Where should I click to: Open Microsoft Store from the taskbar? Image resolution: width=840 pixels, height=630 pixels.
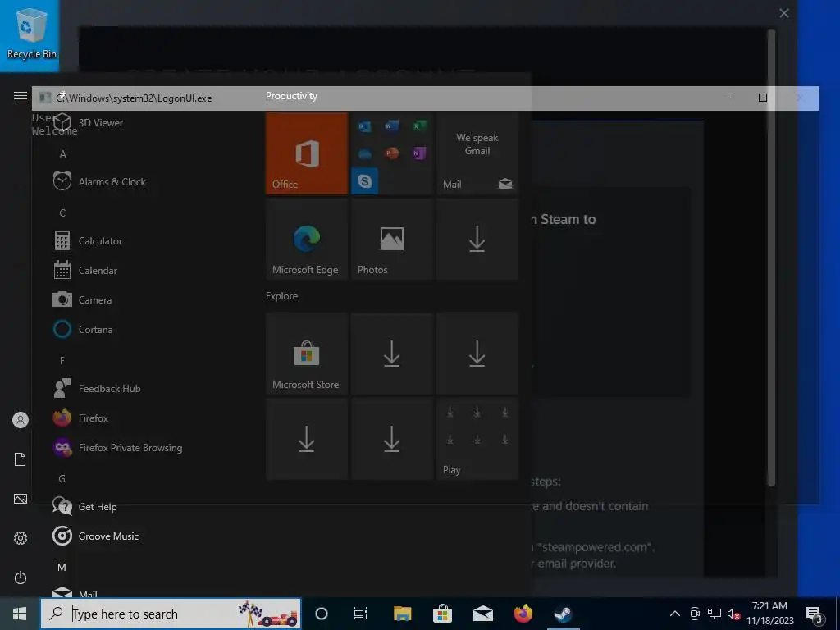(442, 614)
